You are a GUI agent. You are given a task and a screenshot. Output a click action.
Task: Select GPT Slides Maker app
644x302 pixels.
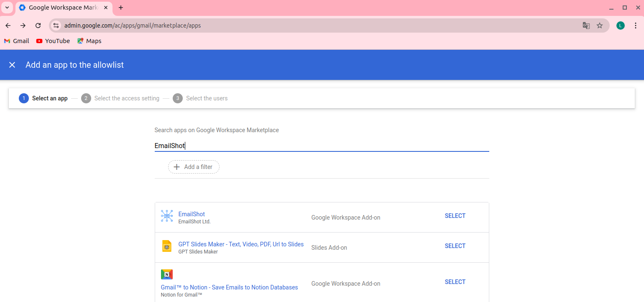point(455,246)
